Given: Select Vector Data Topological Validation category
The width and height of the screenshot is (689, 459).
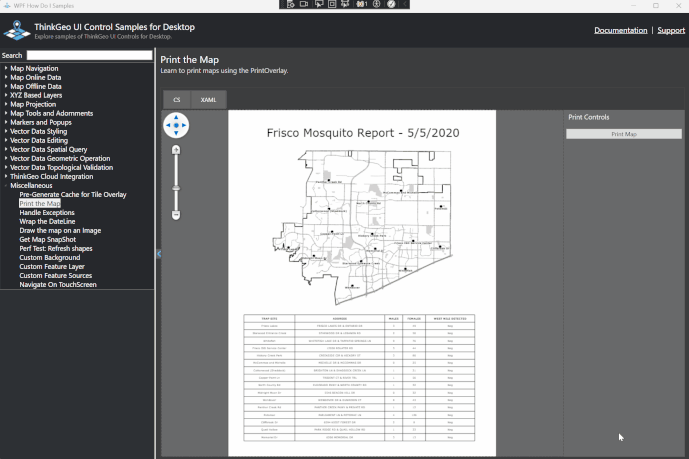Looking at the screenshot, I should (62, 167).
